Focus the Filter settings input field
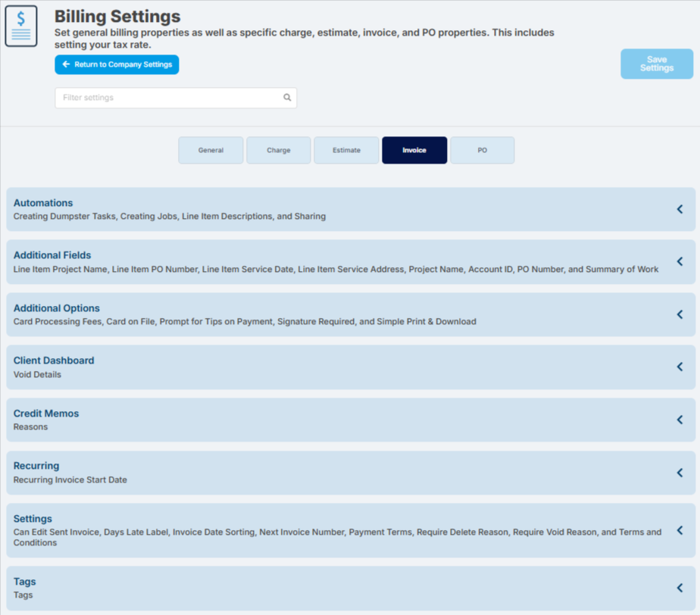 (x=176, y=98)
